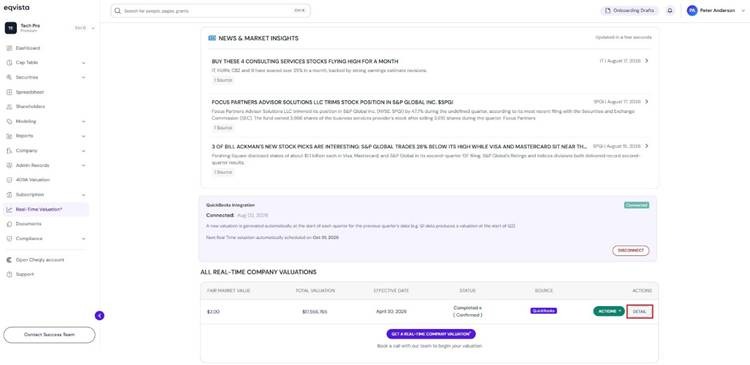Click the PA user avatar

click(692, 11)
